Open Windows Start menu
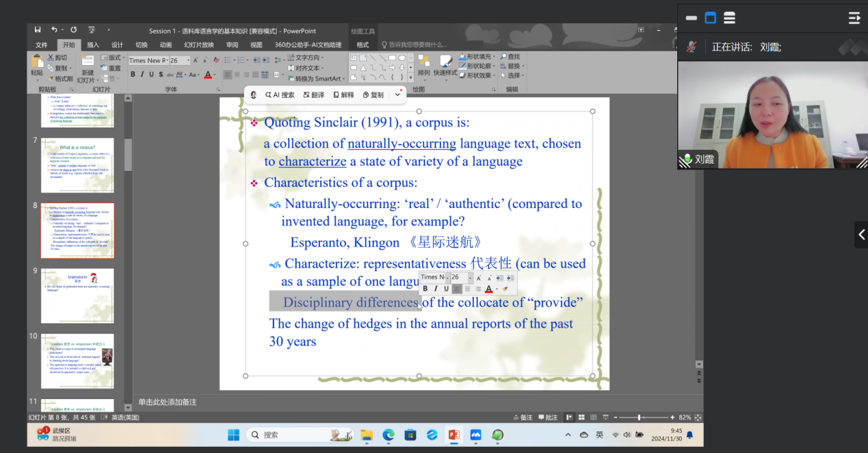This screenshot has height=453, width=868. point(233,435)
